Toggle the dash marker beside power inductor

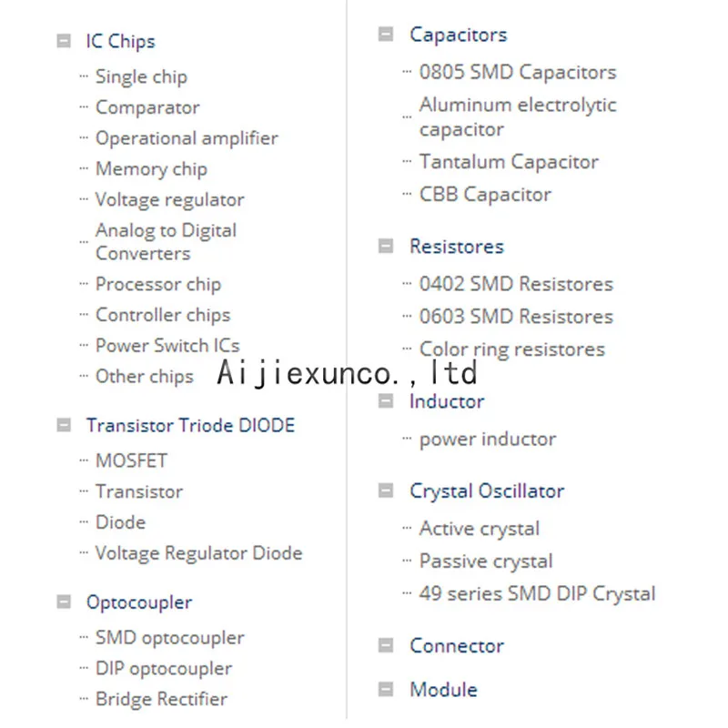pyautogui.click(x=408, y=440)
